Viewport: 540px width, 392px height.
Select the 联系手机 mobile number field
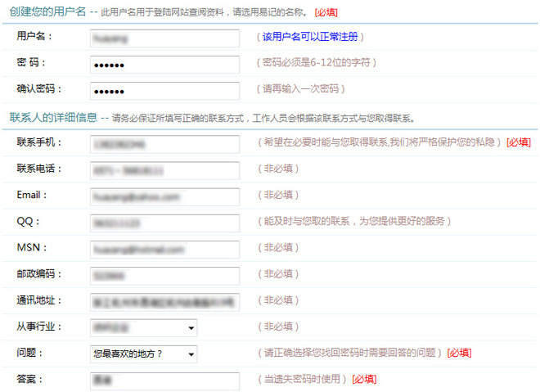coord(164,143)
